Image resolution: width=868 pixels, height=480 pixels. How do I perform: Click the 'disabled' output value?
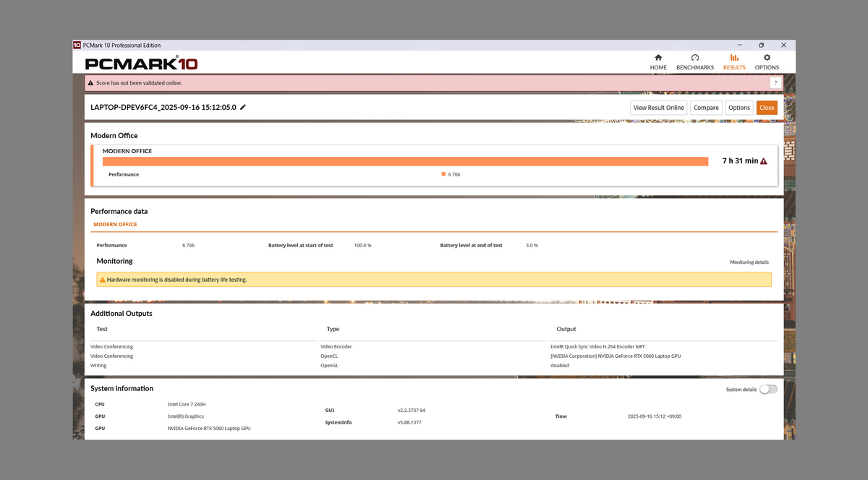pos(560,366)
